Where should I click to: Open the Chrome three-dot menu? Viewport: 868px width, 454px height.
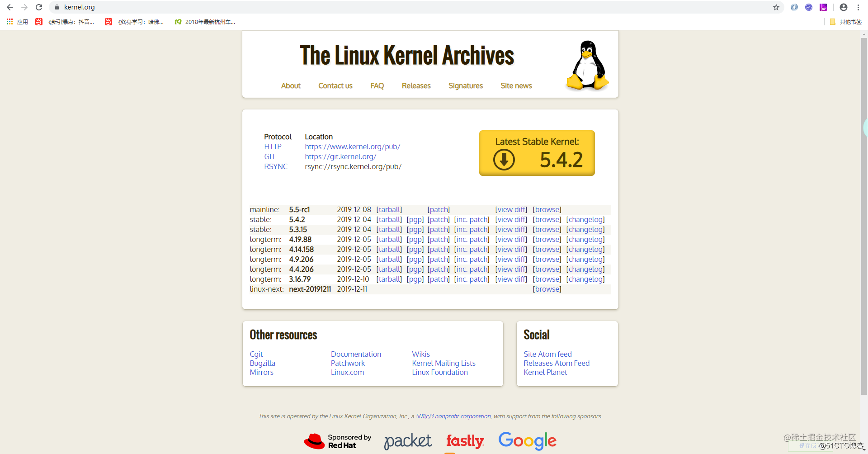pos(858,7)
